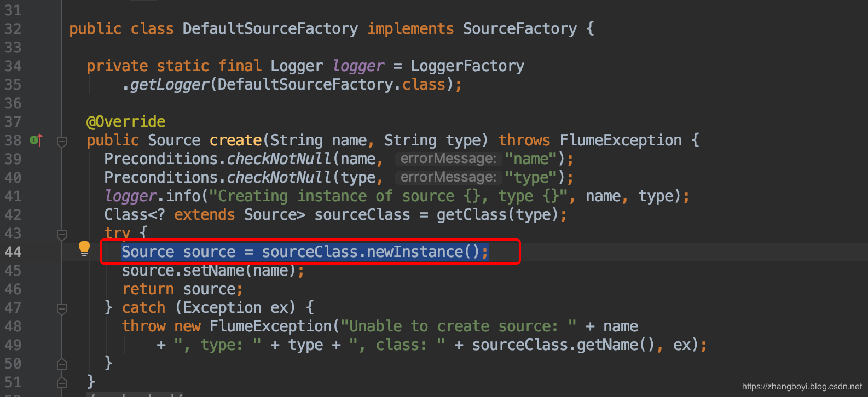
Task: Click line number 48 in the gutter
Action: (13, 326)
